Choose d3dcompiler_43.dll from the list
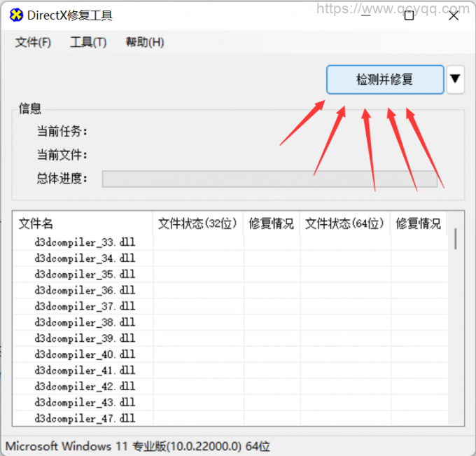This screenshot has width=476, height=456. coord(85,403)
